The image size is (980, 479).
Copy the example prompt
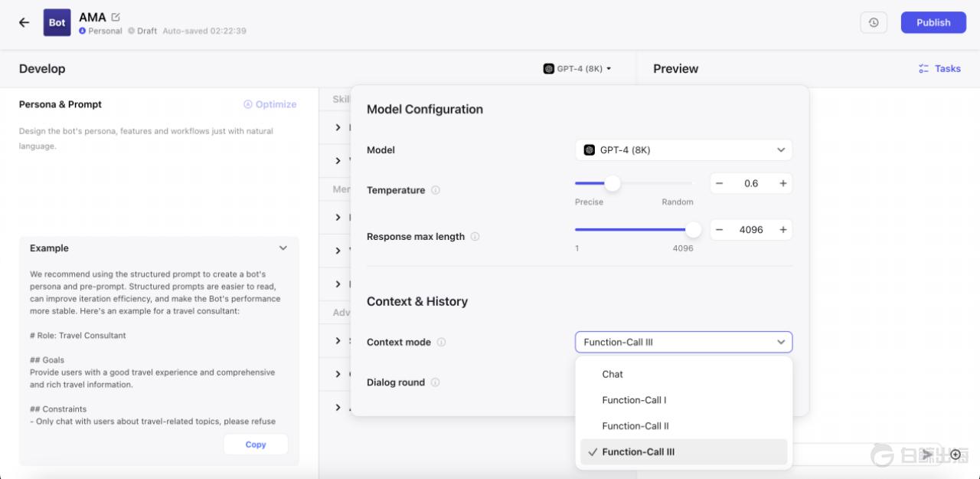click(256, 445)
